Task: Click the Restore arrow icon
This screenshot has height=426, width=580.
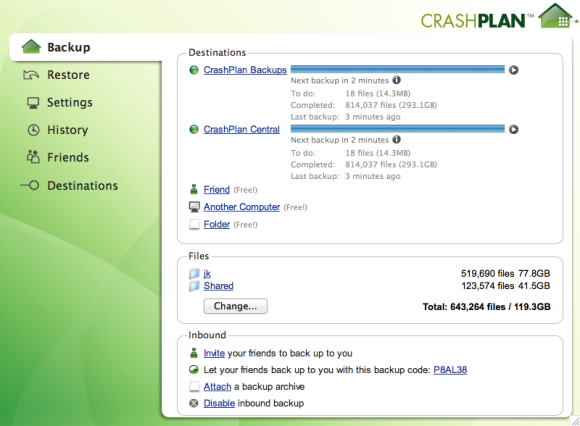Action: point(31,75)
